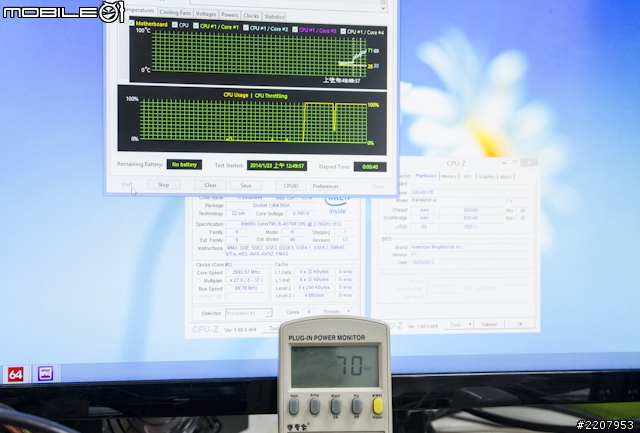Viewport: 640px width, 433px height.
Task: Click the Test Started time value
Action: (x=277, y=166)
